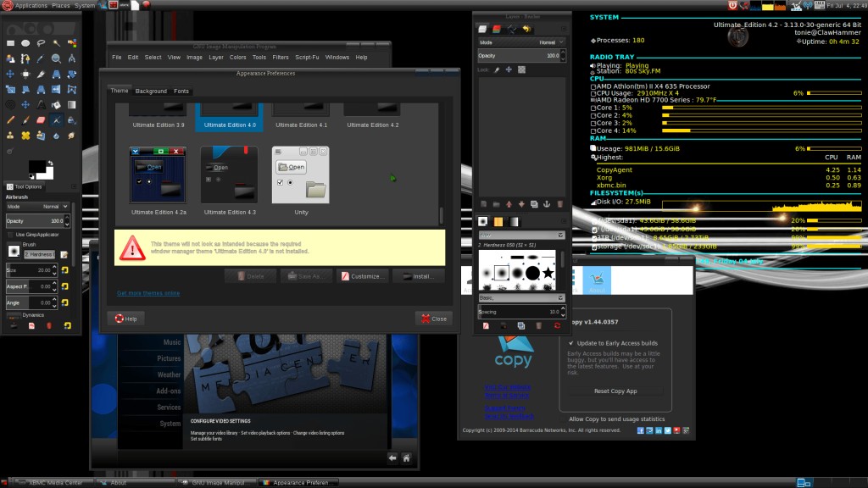The width and height of the screenshot is (868, 488).
Task: Click XBMC home icon
Action: 406,458
